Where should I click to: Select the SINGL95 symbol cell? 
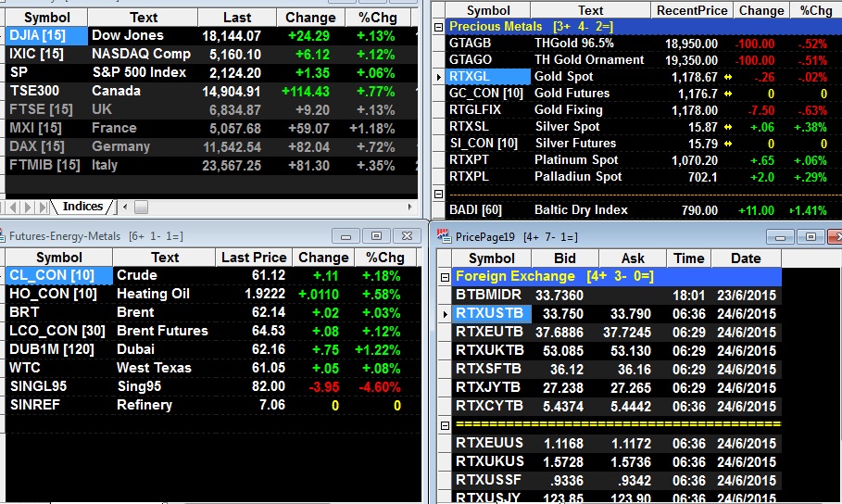(58, 387)
